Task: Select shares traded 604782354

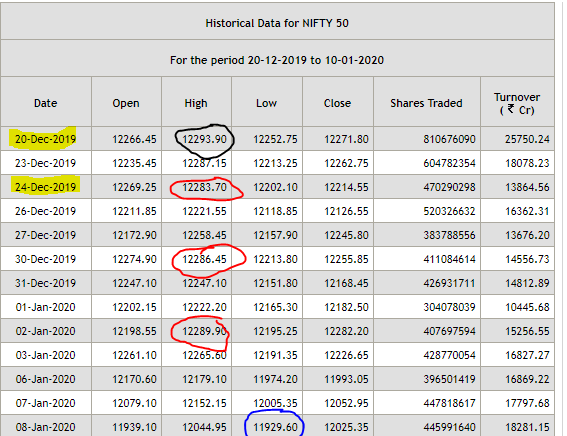Action: pos(449,163)
